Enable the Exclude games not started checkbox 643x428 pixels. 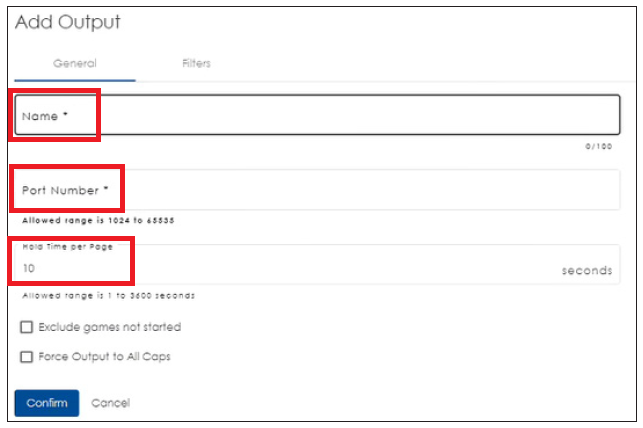pyautogui.click(x=27, y=327)
